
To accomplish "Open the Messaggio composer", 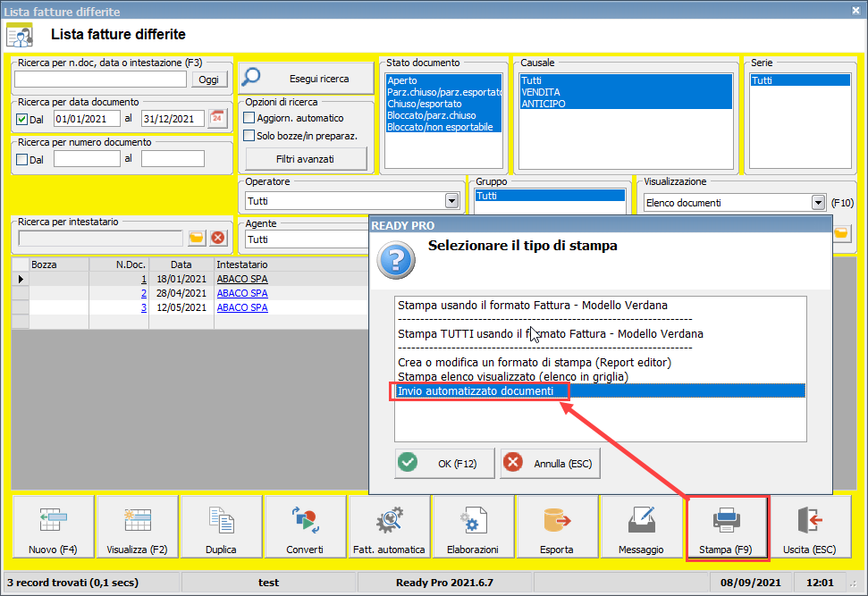I will click(642, 526).
